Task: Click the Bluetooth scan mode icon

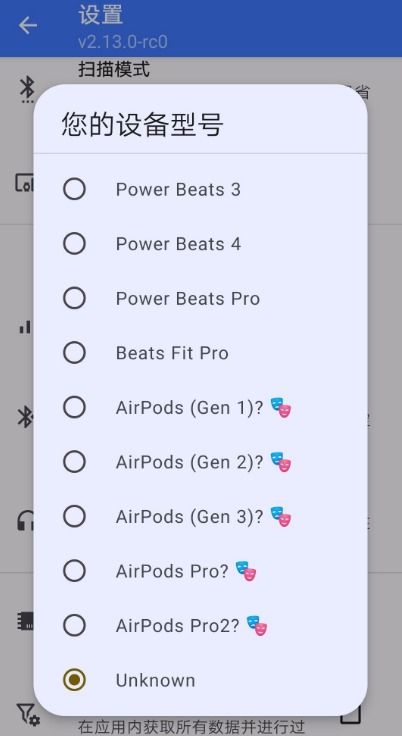Action: (x=27, y=89)
